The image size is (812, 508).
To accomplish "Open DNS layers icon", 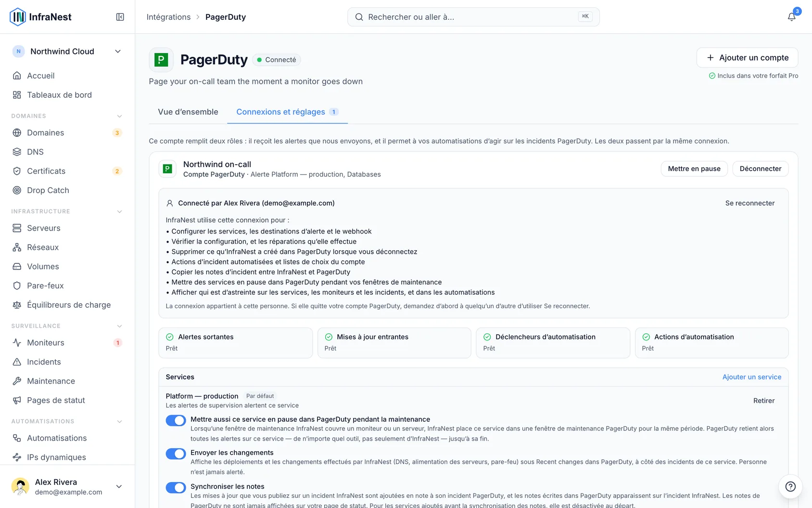I will click(x=17, y=152).
